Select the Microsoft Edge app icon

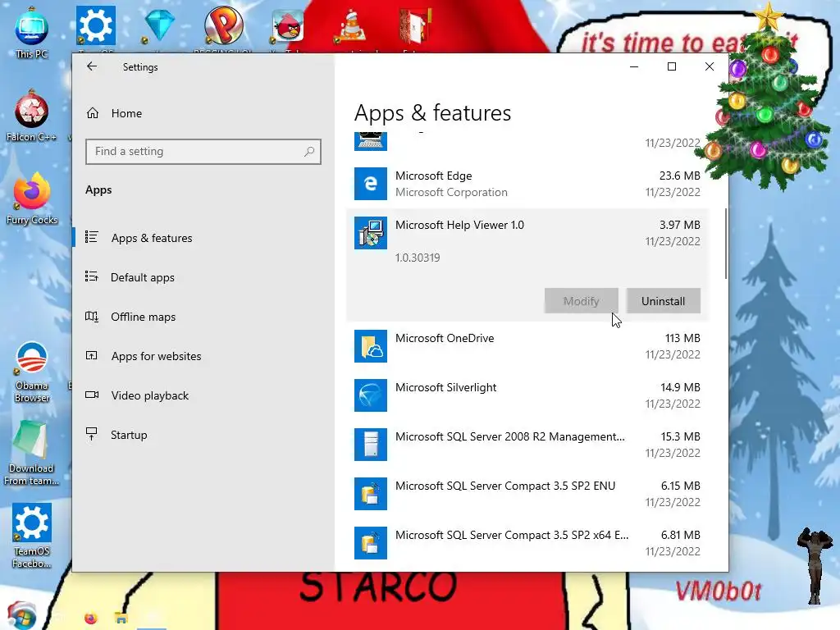[x=371, y=184]
